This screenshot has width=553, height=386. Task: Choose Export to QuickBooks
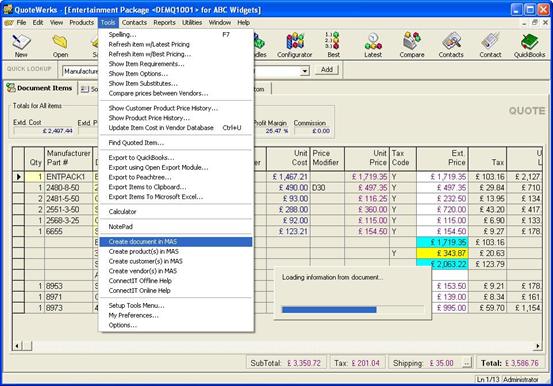176,158
